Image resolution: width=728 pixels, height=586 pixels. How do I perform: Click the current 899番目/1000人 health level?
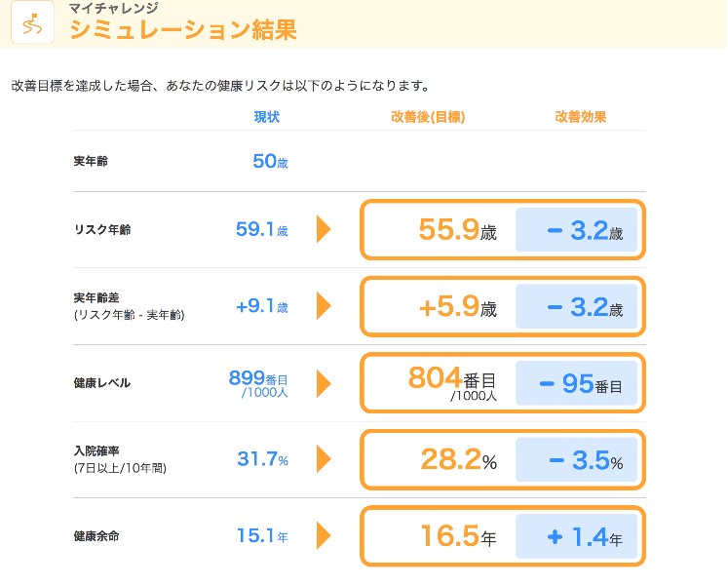(258, 383)
